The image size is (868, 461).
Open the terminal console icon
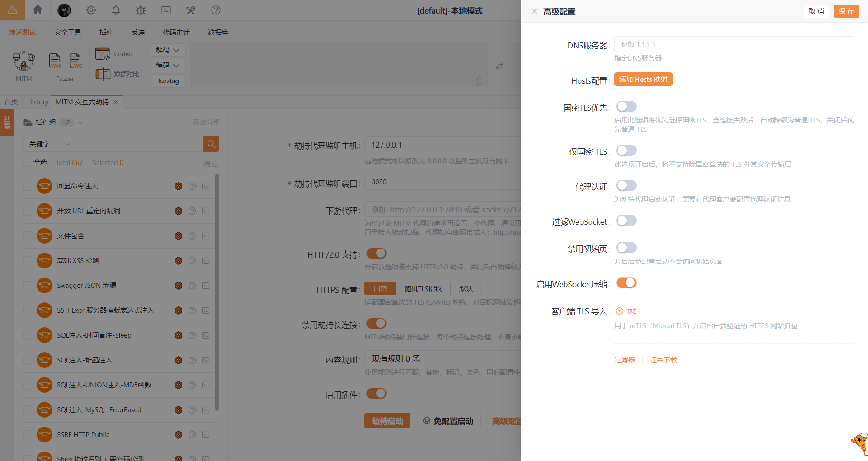click(166, 10)
